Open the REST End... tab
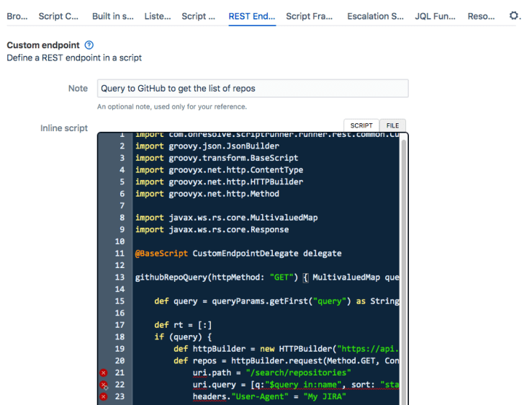 (252, 16)
